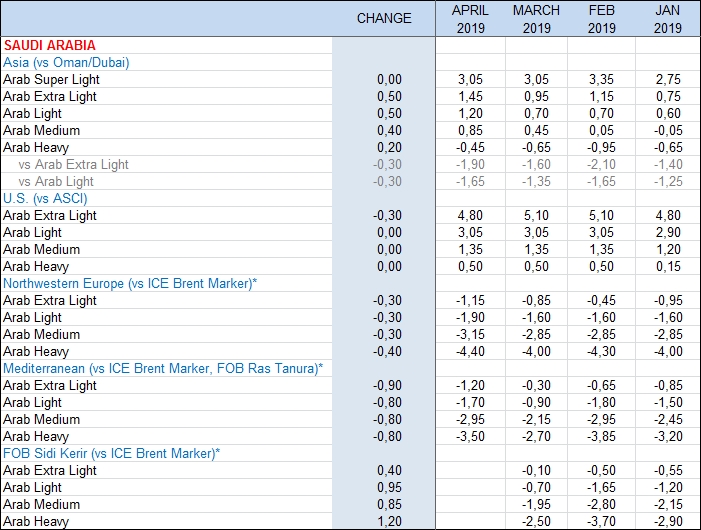Click Sidi Kerir Arab Heavy change value 1,20
Screen dimensions: 701x530
(x=389, y=521)
